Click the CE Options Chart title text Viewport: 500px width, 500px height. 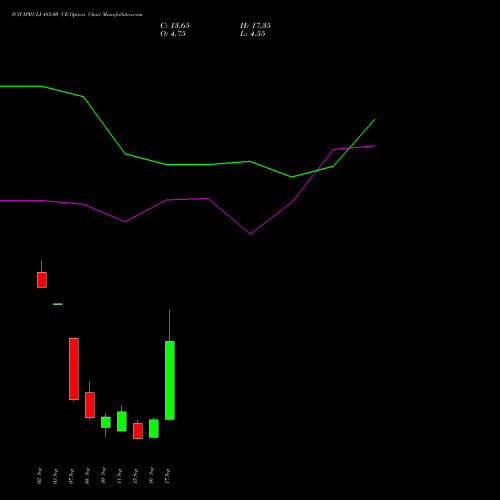point(77,14)
